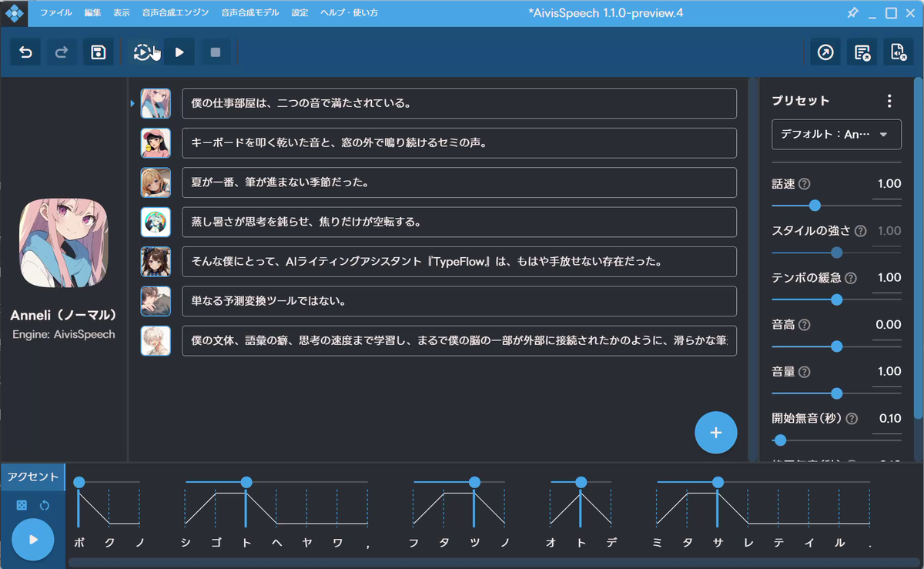Click the 話速 value field showing 1.00
The width and height of the screenshot is (924, 569).
(x=887, y=185)
